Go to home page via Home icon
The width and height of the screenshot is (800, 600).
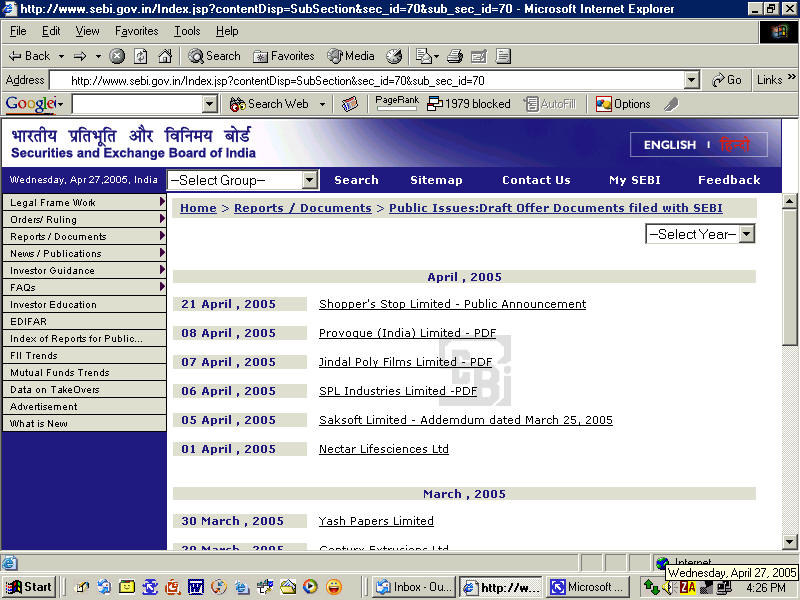click(165, 56)
